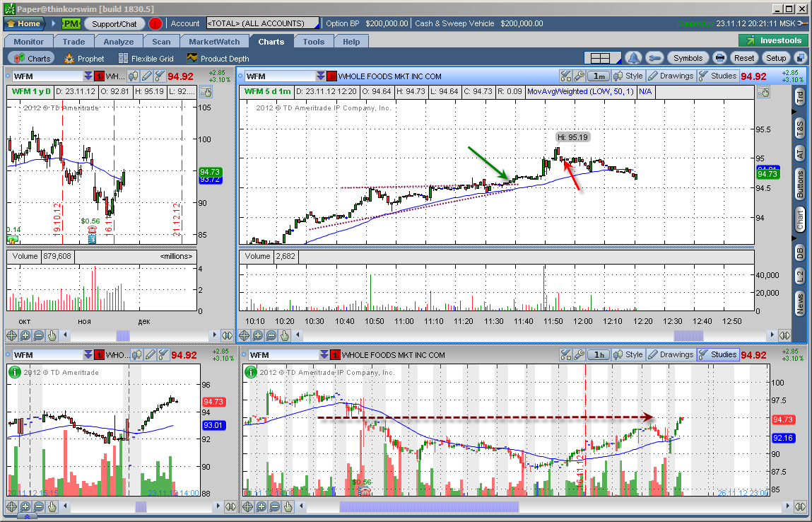
Task: Click the scissors quick-study icon on the 1m chart
Action: click(565, 76)
